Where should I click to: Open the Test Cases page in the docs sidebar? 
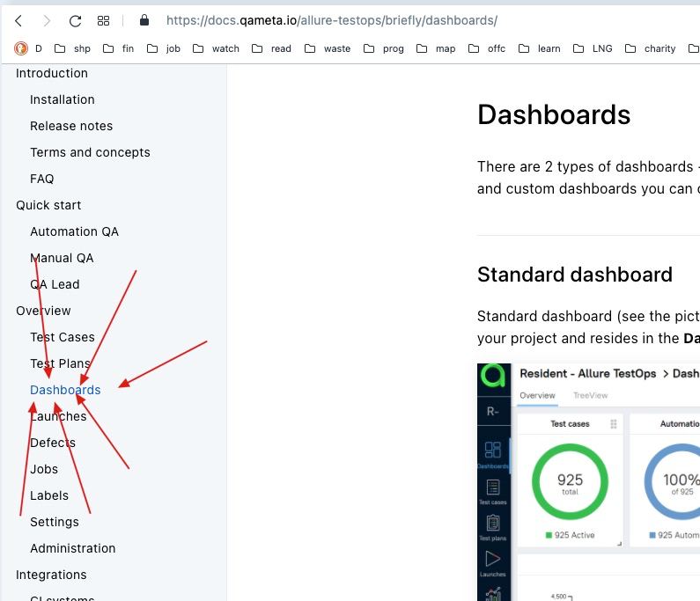pyautogui.click(x=62, y=337)
